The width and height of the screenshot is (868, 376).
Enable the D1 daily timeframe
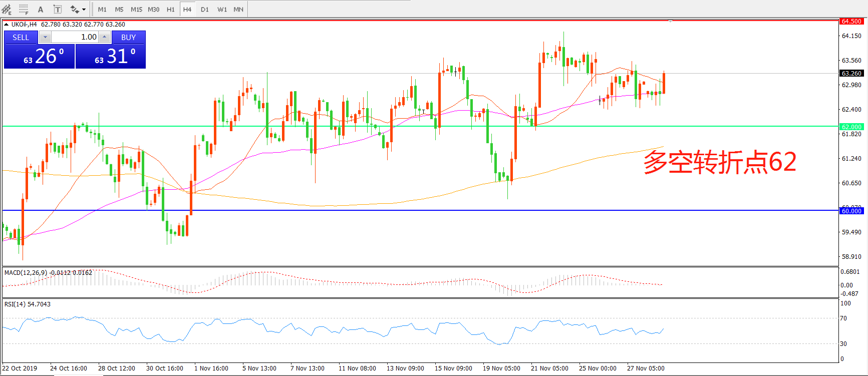click(x=204, y=9)
